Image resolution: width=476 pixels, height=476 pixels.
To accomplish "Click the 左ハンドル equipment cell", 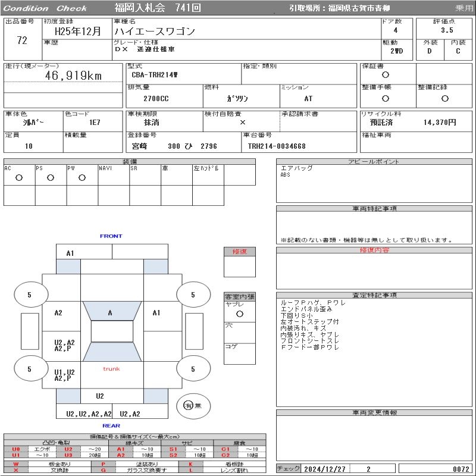I will (208, 175).
